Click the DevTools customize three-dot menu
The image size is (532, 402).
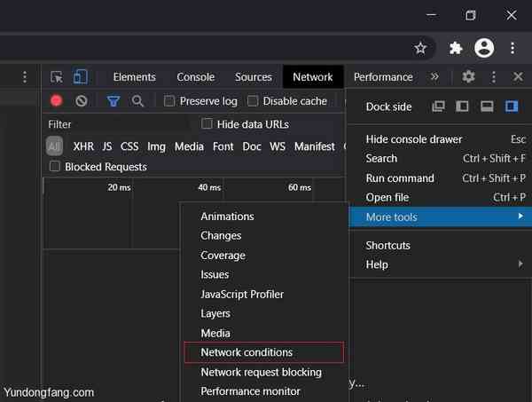click(493, 77)
